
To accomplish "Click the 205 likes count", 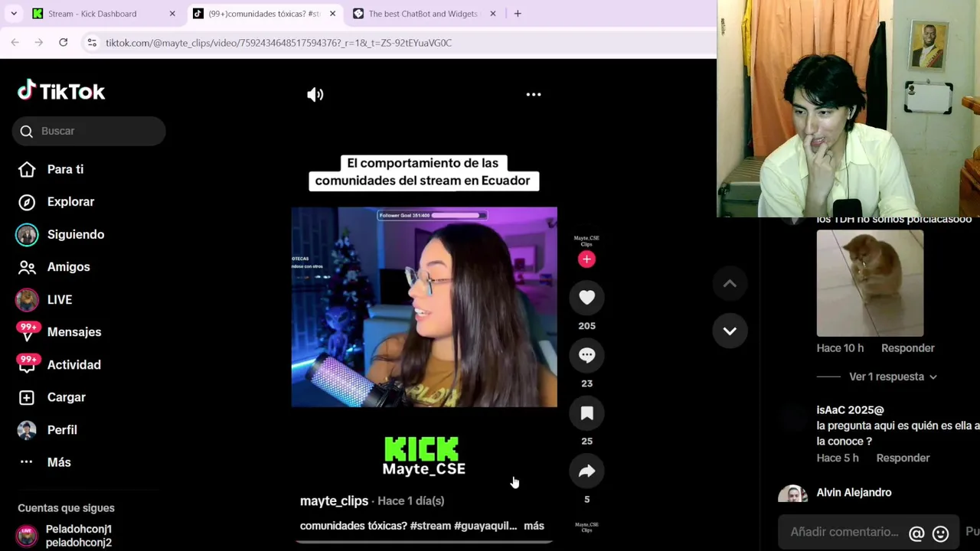I will click(586, 326).
